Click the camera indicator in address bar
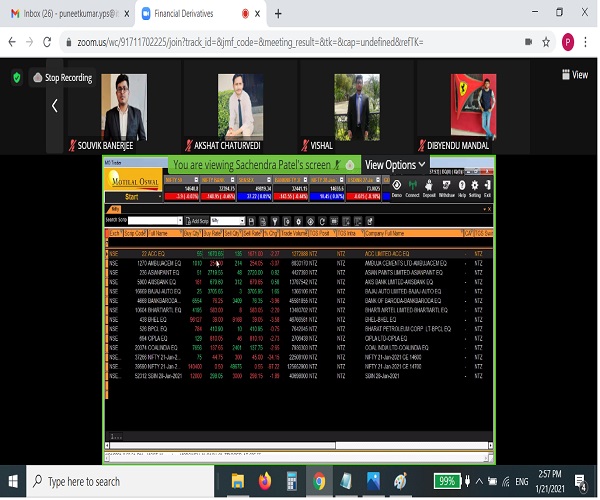 click(x=528, y=42)
